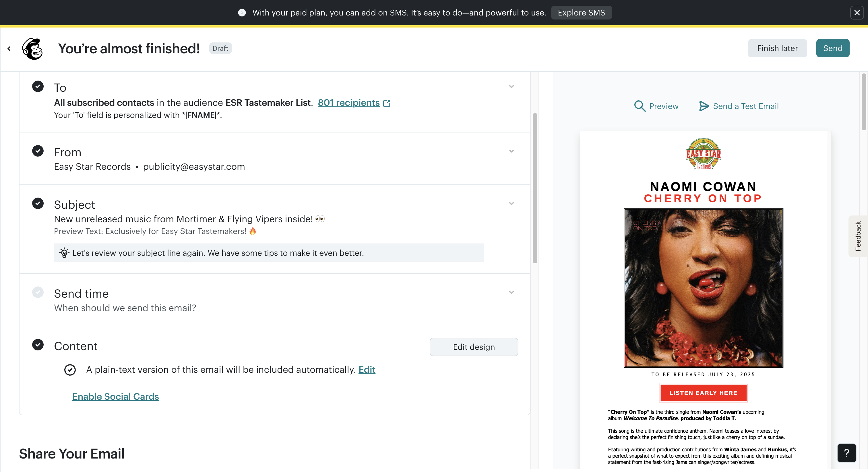Open Edit design for content
This screenshot has width=868, height=472.
(474, 347)
